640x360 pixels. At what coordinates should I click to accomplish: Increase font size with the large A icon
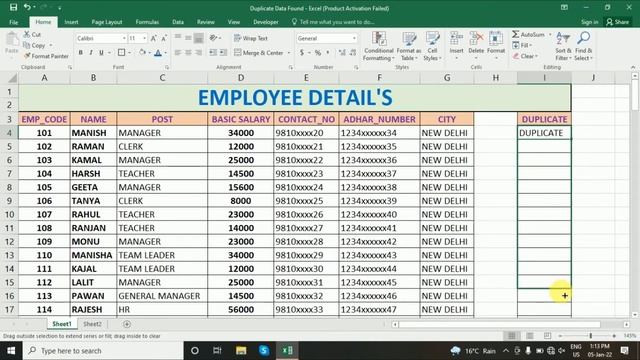153,38
